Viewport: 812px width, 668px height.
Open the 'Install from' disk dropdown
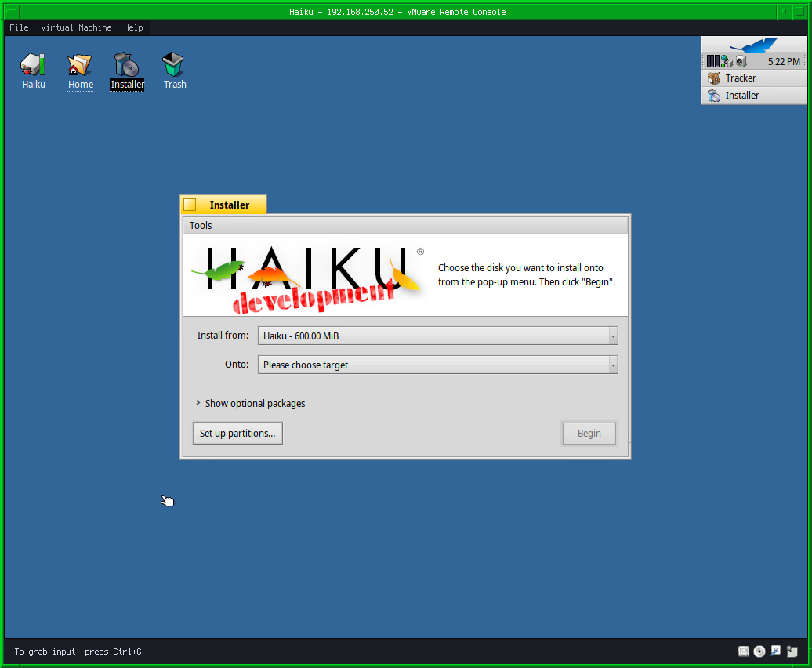[437, 335]
